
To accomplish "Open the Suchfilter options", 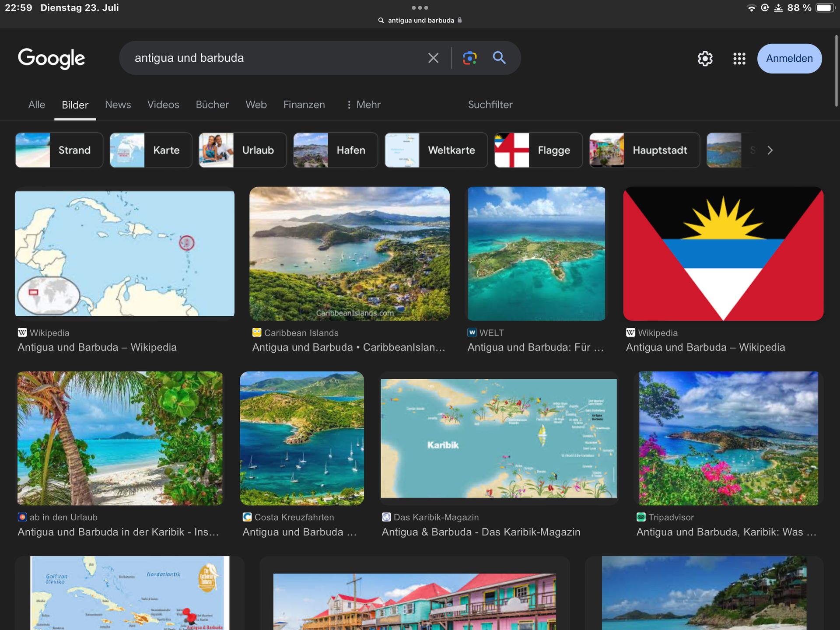I will click(490, 105).
